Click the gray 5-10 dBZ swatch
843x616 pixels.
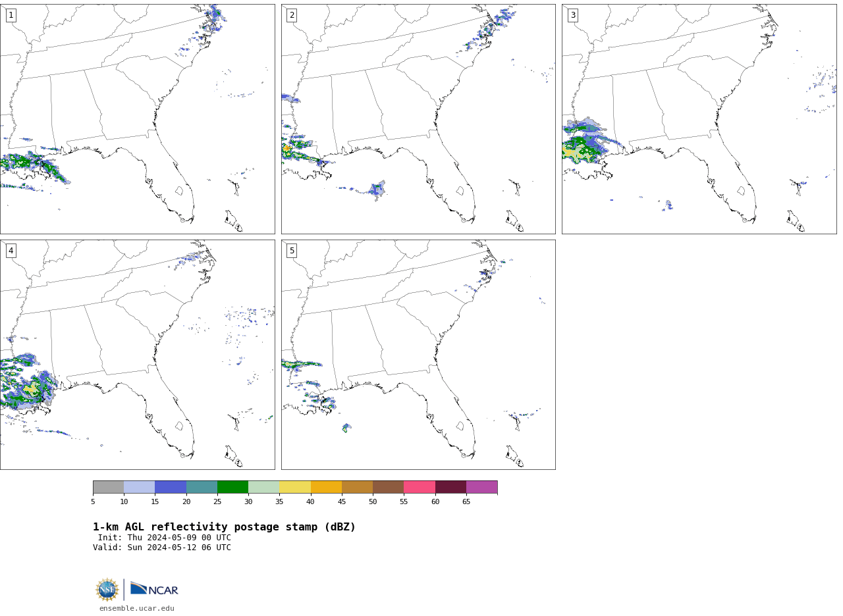click(108, 487)
